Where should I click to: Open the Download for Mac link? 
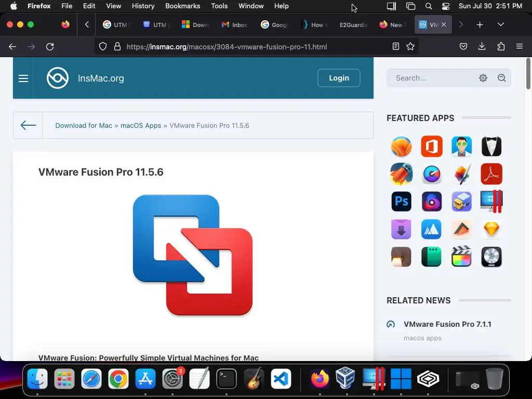point(84,126)
